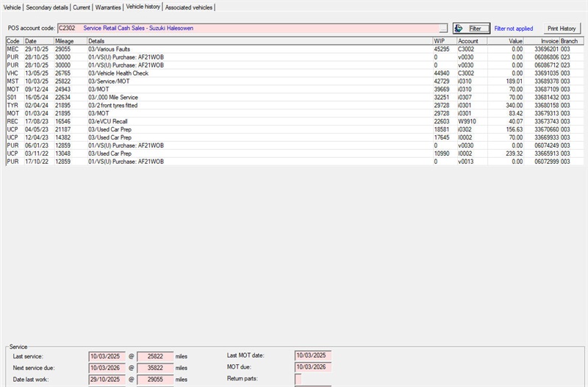The height and width of the screenshot is (387, 588).
Task: Open the Secondary details tab
Action: tap(48, 7)
